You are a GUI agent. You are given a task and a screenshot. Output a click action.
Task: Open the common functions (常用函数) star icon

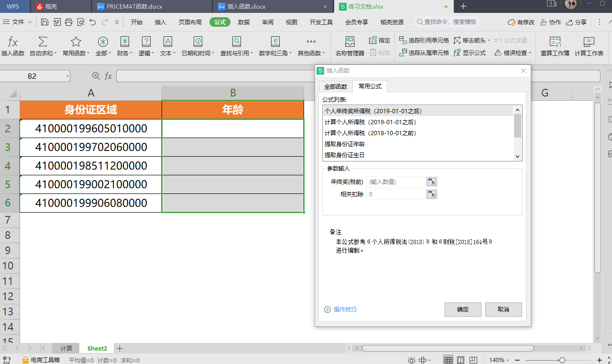(76, 42)
